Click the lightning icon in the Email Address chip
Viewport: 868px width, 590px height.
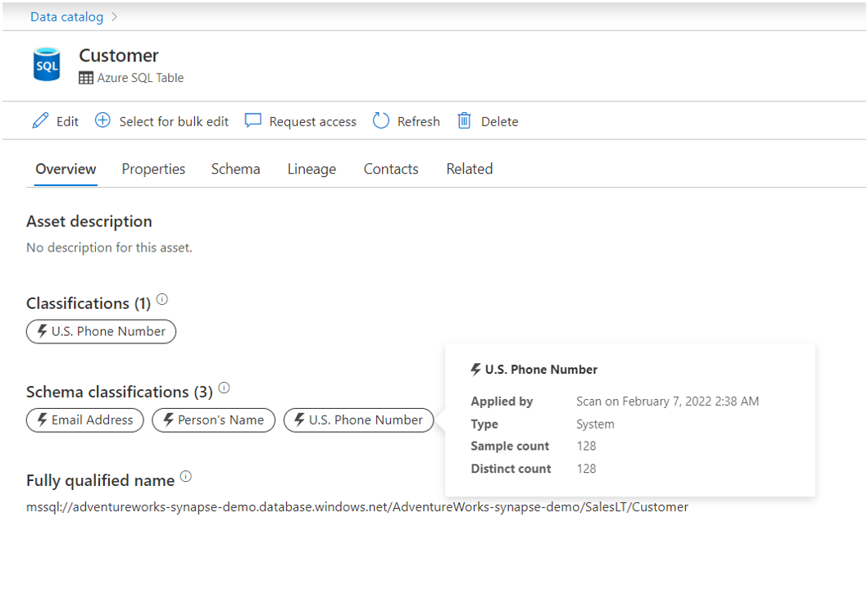pyautogui.click(x=42, y=420)
